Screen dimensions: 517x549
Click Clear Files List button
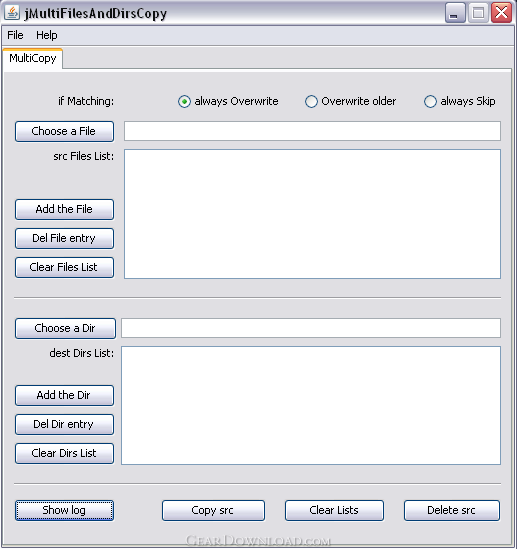point(64,267)
